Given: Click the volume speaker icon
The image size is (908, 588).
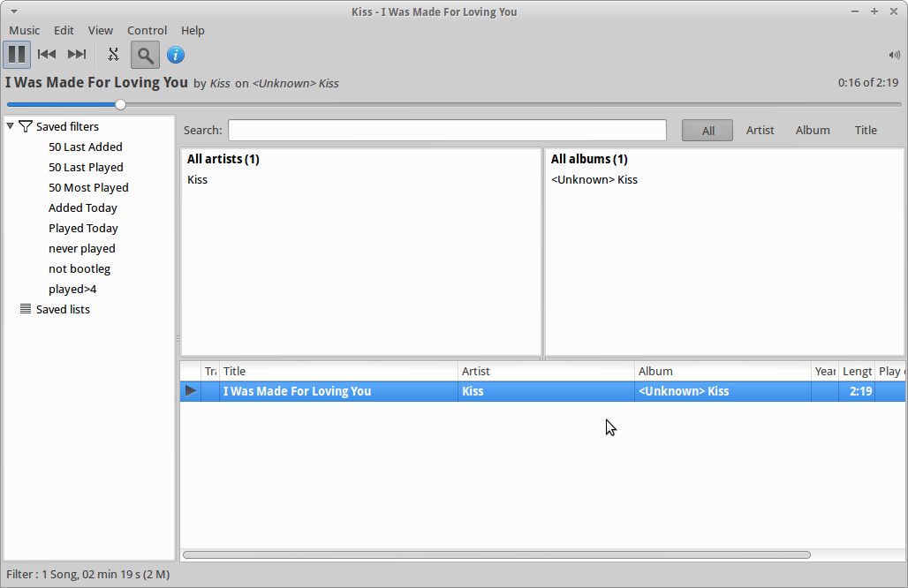Looking at the screenshot, I should pos(894,55).
